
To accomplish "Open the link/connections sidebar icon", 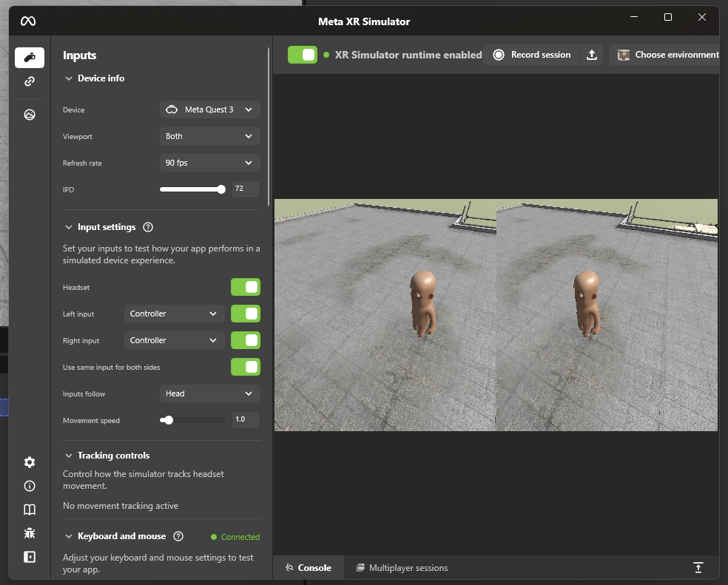I will click(30, 81).
